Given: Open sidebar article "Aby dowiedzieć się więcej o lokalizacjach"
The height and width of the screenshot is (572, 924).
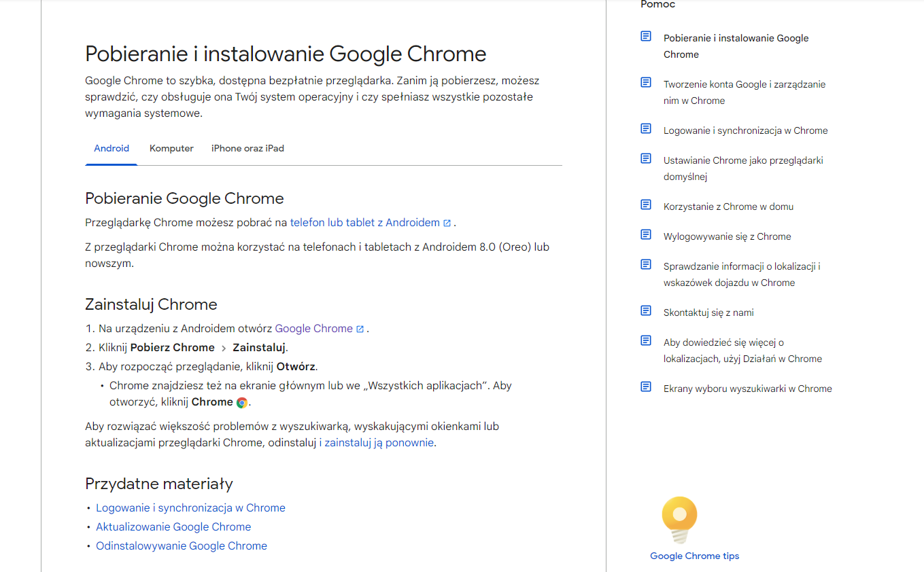Looking at the screenshot, I should [x=742, y=351].
